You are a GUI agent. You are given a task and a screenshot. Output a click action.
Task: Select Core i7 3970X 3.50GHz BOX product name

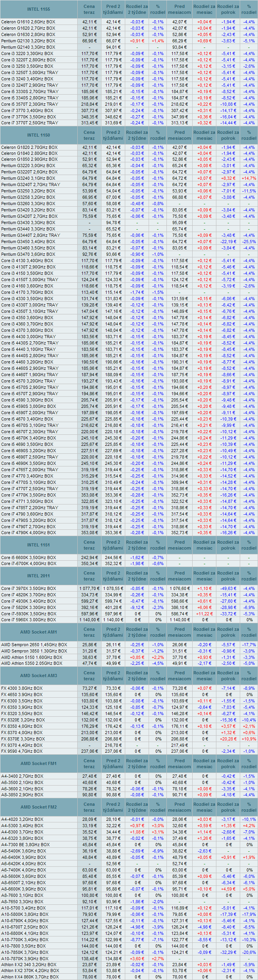[x=28, y=588]
